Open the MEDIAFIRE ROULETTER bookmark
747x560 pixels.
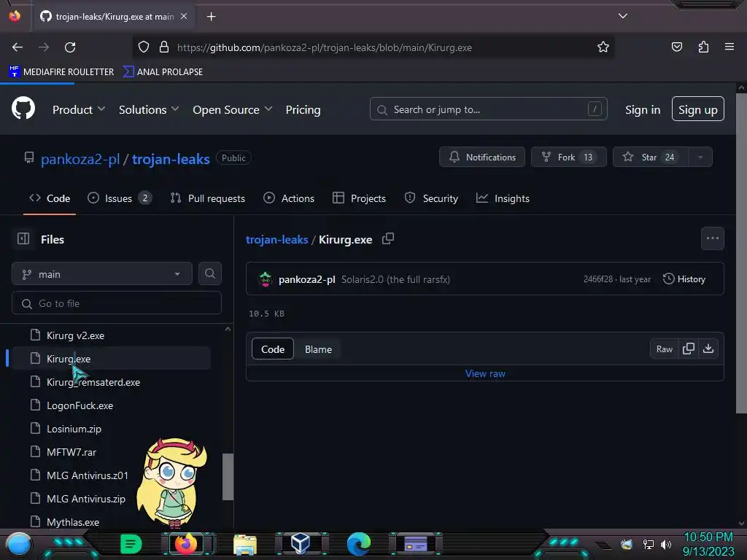61,72
